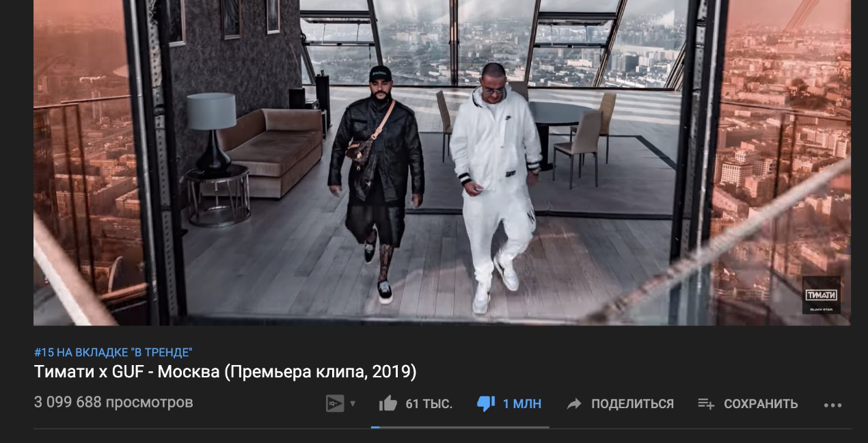Viewport: 868px width, 443px height.
Task: Open the #15 на вкладке В ТРЕНДЕ link
Action: (x=113, y=353)
